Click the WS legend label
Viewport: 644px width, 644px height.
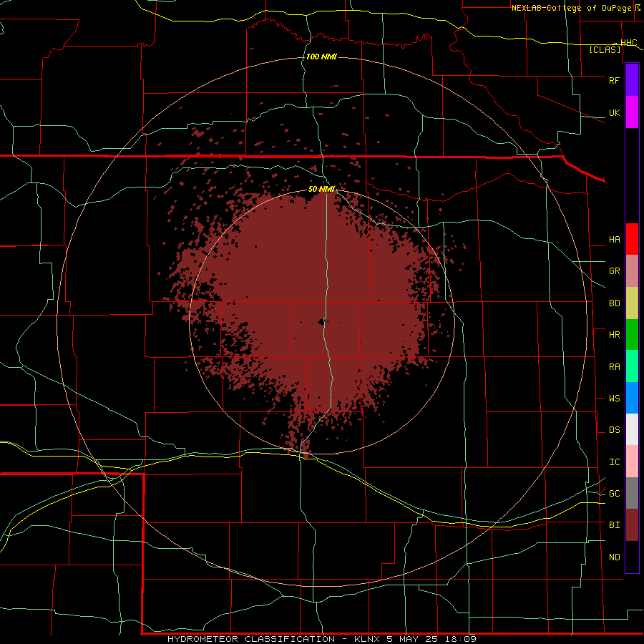click(614, 399)
